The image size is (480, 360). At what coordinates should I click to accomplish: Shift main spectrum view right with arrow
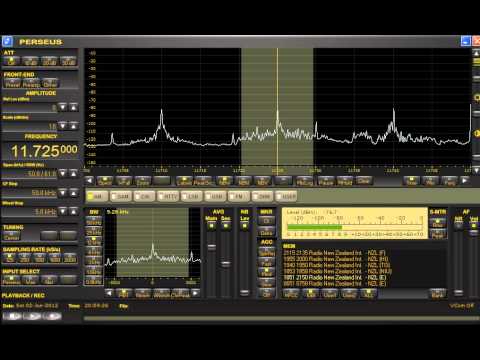click(x=464, y=181)
